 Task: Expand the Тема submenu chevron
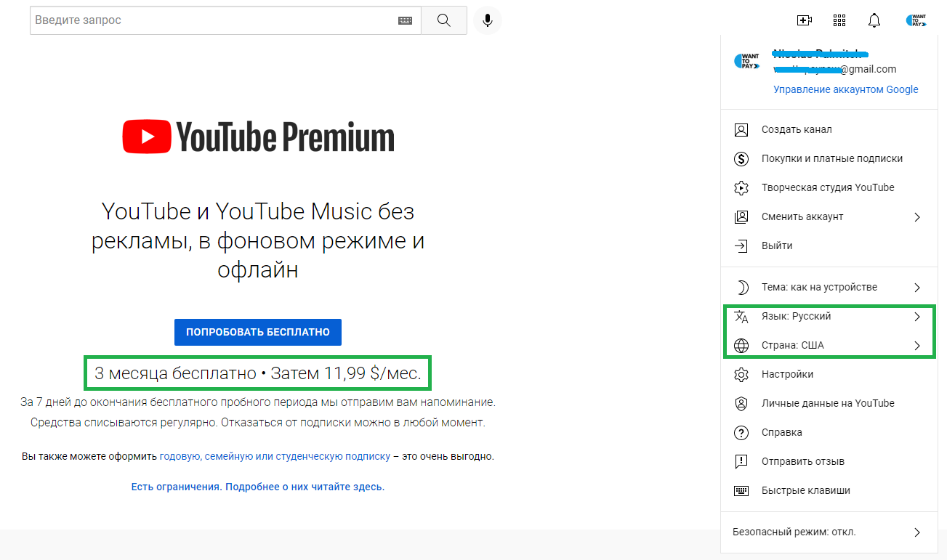pos(917,288)
